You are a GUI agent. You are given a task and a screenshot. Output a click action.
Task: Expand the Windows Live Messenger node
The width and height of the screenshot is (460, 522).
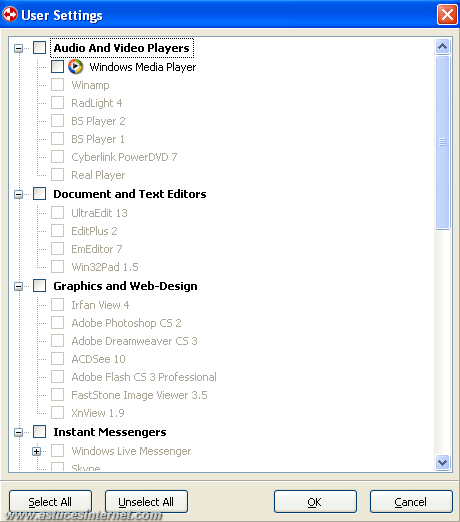click(37, 451)
